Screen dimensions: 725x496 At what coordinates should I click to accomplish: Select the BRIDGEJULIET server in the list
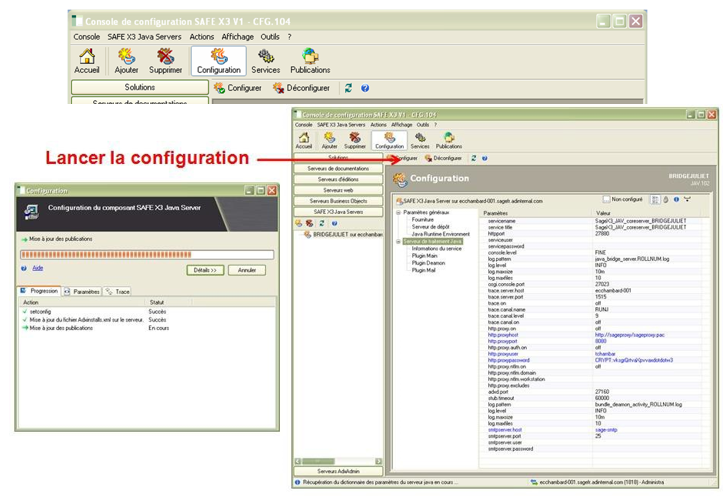[x=343, y=234]
